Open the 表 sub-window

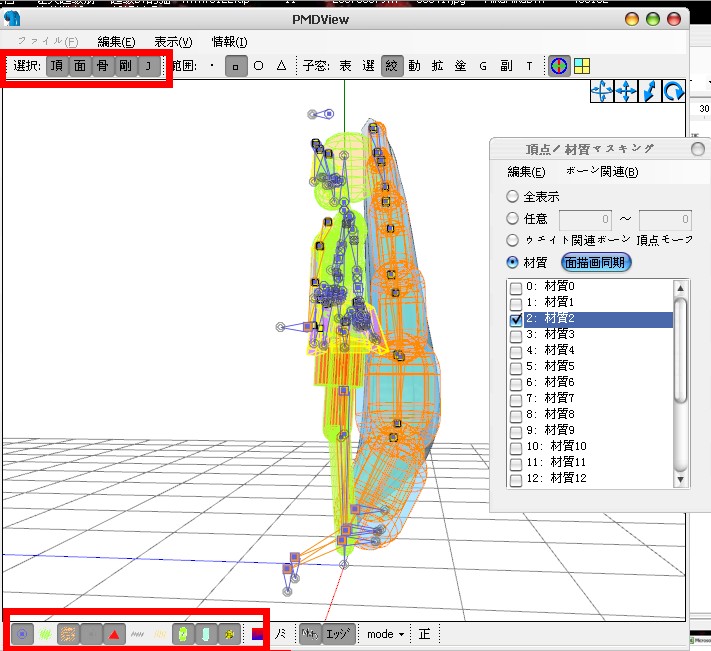pyautogui.click(x=346, y=66)
